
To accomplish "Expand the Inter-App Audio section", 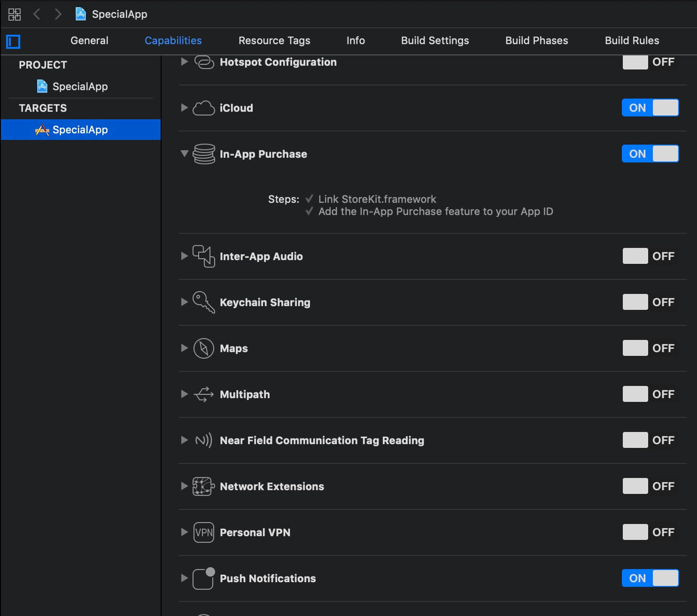I will (185, 256).
